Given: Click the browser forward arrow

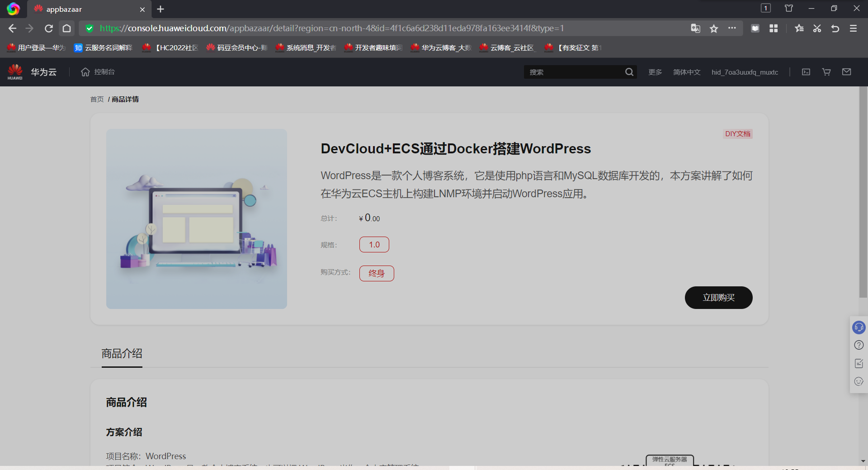Looking at the screenshot, I should (x=30, y=28).
